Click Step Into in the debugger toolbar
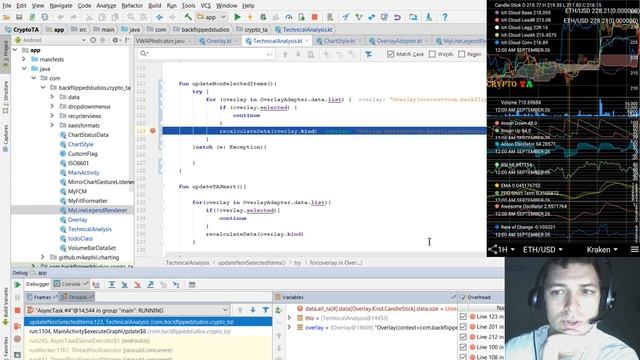 coord(124,284)
